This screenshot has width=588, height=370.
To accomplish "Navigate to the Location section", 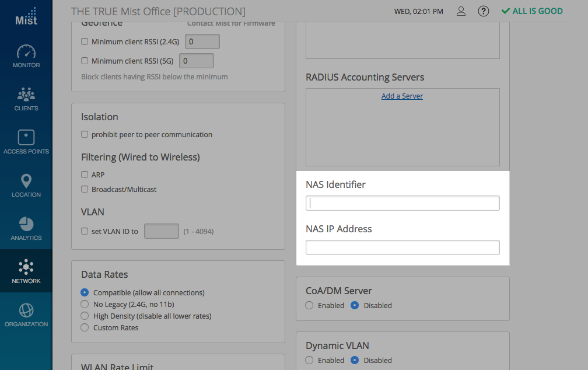I will [x=26, y=186].
